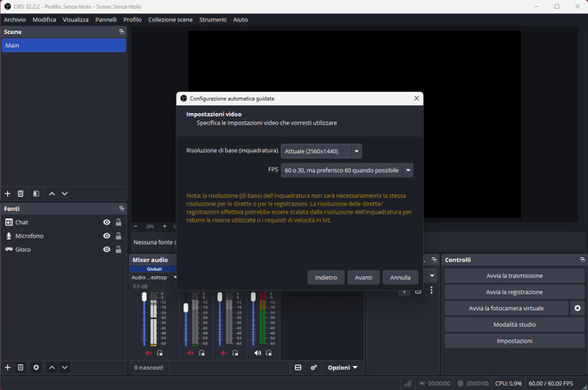Open scene filters icon in Scene toolbar

click(36, 194)
